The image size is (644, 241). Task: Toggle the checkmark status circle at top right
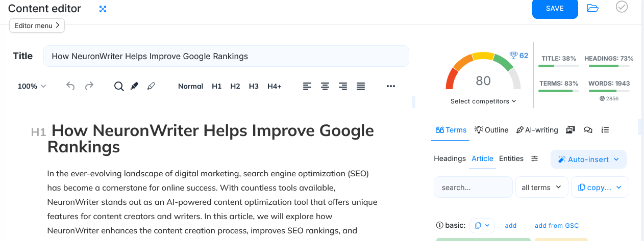point(622,7)
